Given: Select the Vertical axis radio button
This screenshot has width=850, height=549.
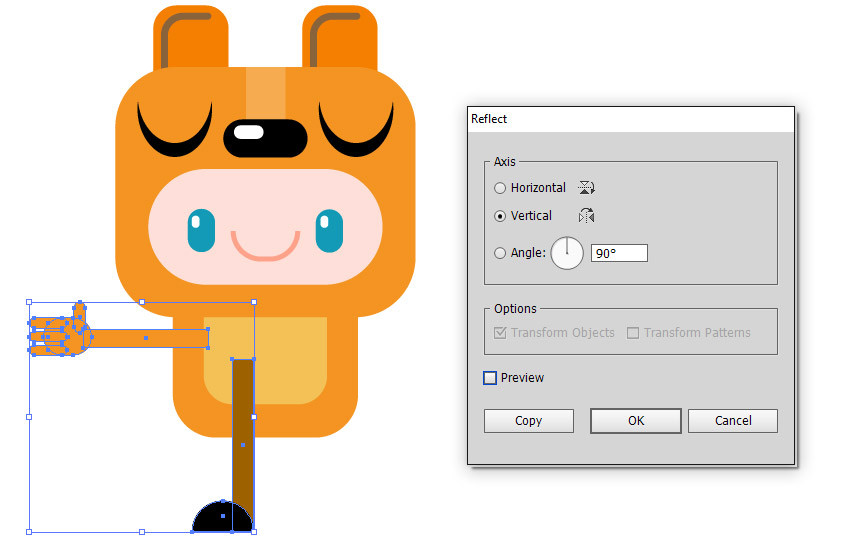Looking at the screenshot, I should coord(500,216).
